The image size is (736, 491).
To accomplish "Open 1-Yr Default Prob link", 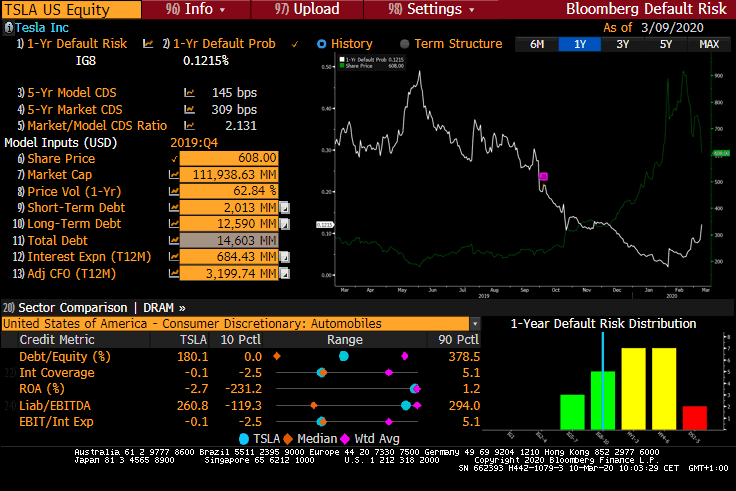I will point(219,44).
